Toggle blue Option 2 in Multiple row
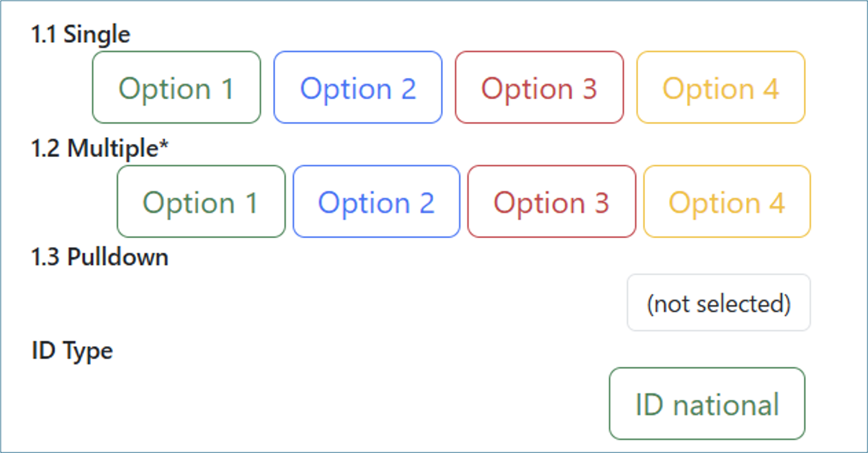The image size is (868, 453). click(376, 202)
